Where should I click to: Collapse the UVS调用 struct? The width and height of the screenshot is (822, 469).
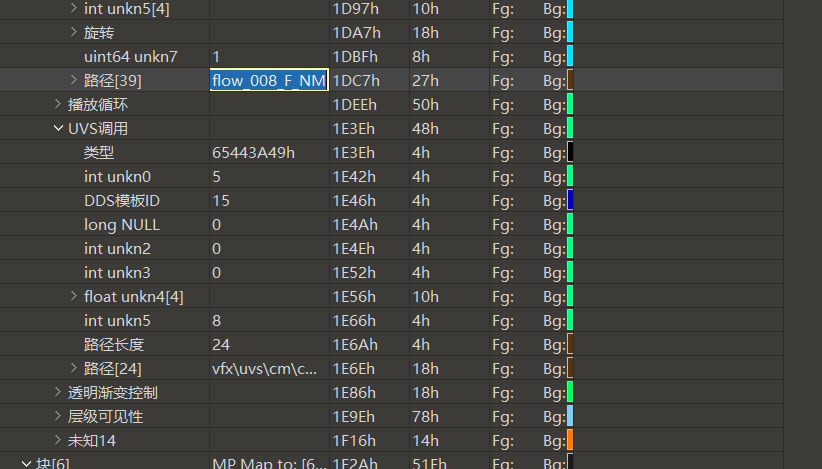click(58, 128)
